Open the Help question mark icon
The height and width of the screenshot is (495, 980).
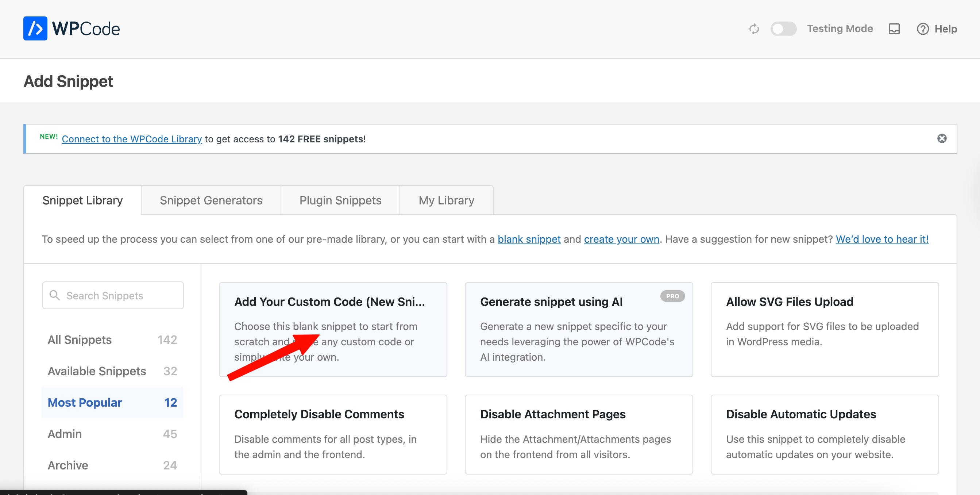(922, 29)
